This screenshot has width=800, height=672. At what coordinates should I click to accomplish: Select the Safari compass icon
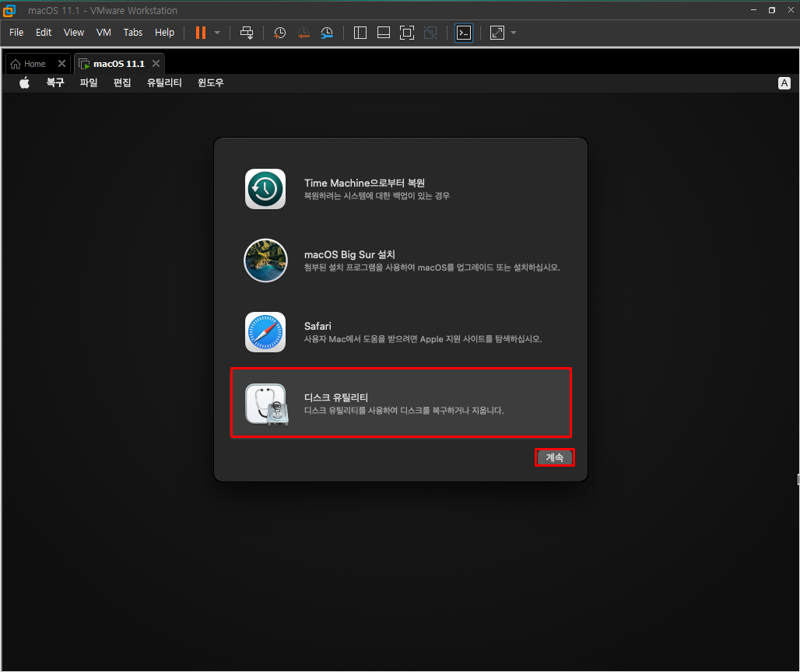pos(265,332)
